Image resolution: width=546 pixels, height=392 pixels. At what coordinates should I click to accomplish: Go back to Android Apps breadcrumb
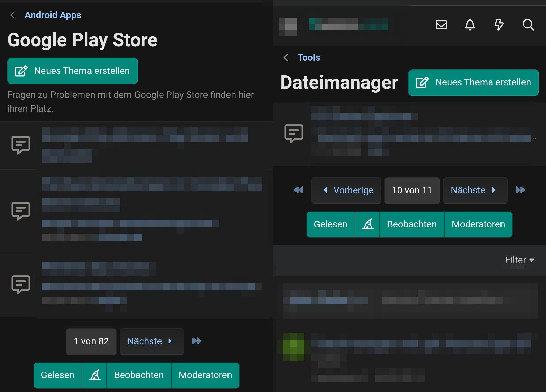53,15
